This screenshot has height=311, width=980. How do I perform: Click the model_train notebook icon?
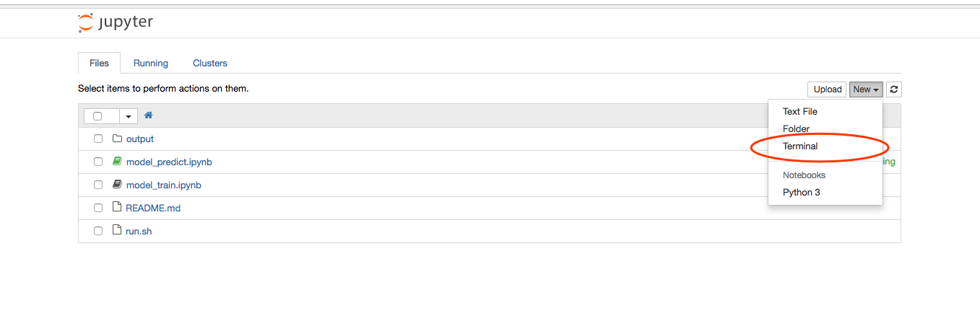[x=118, y=185]
